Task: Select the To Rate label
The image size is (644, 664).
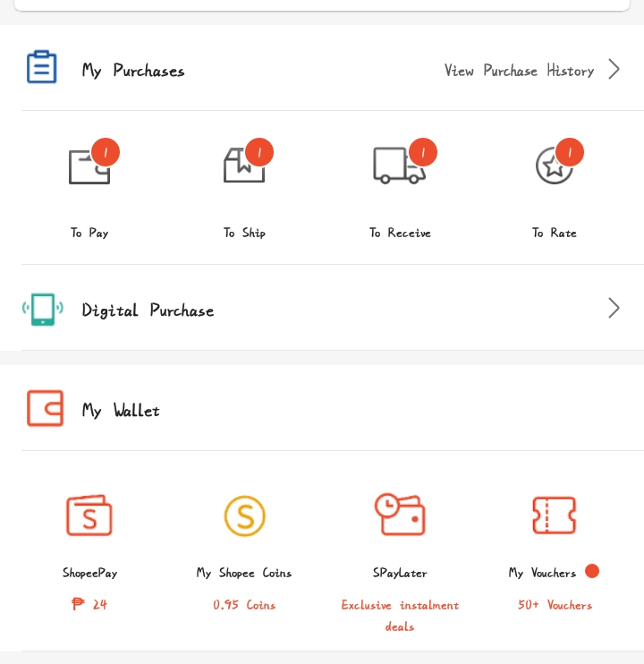Action: coord(555,233)
